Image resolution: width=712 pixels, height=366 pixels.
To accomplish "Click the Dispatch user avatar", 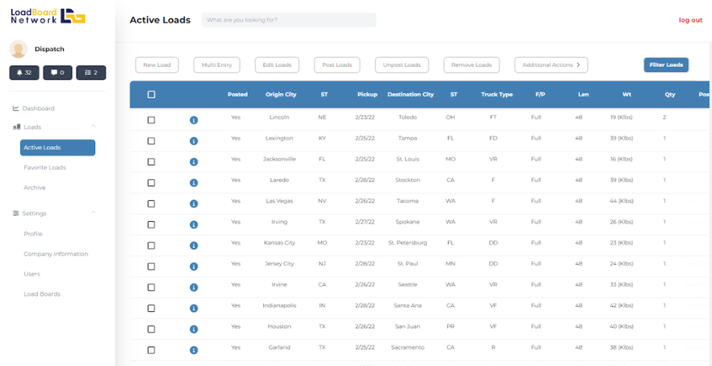I will click(18, 49).
